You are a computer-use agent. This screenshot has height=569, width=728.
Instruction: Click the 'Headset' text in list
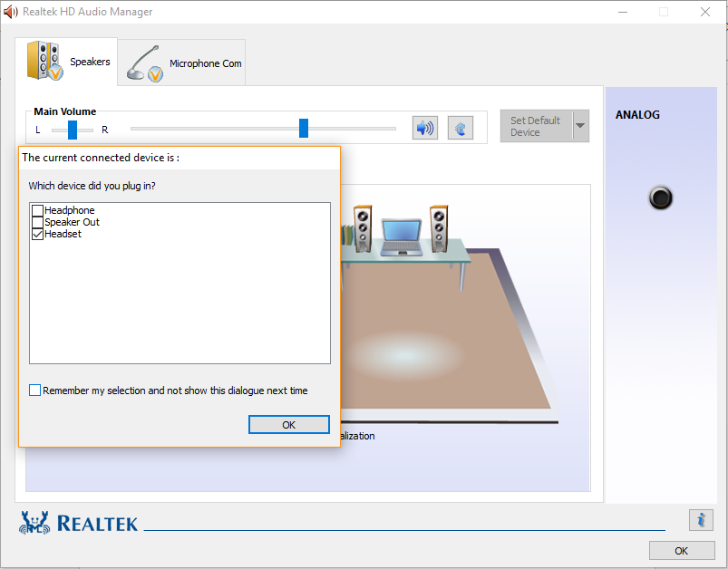click(x=63, y=234)
